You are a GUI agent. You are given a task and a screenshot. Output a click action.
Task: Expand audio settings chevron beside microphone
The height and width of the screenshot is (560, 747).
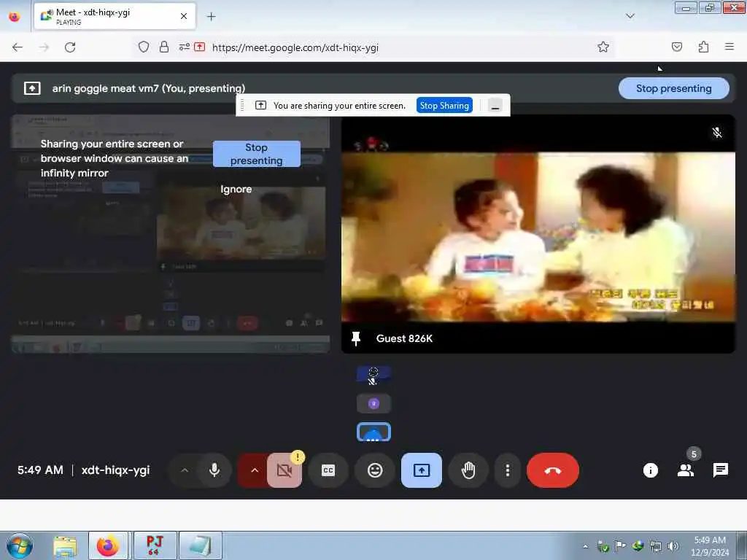[x=185, y=470]
